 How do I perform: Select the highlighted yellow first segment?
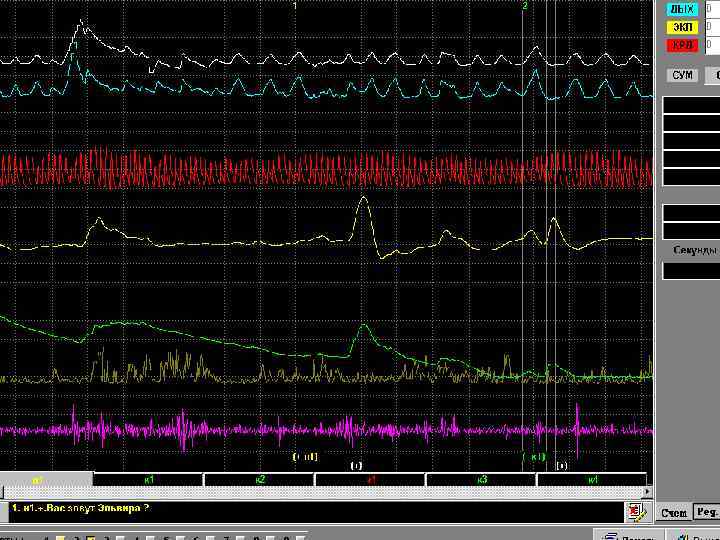[46, 480]
